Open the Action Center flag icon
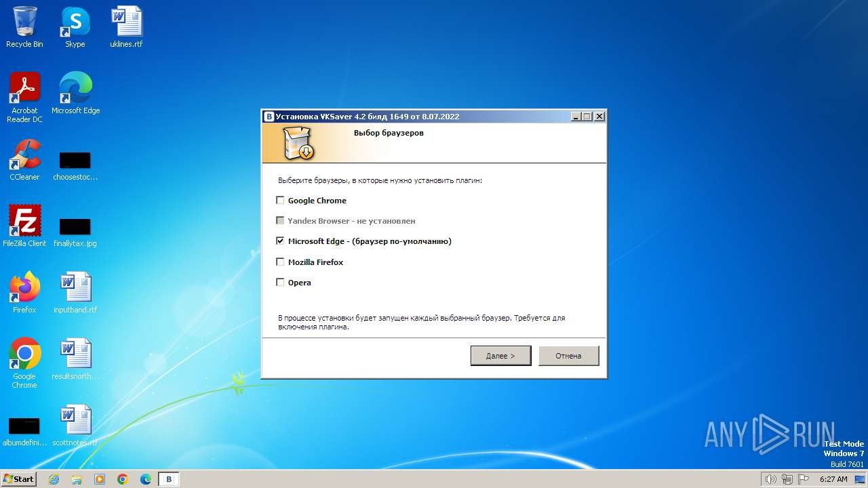 point(804,479)
